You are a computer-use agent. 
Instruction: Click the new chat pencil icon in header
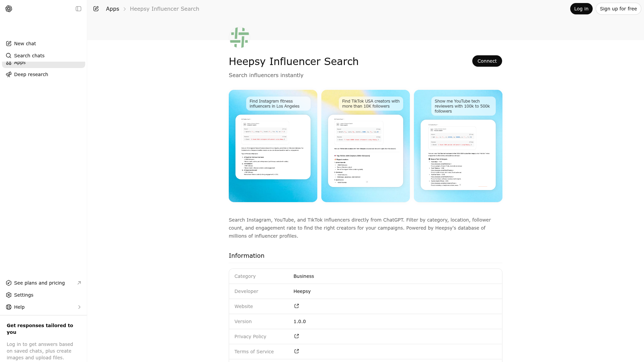96,9
